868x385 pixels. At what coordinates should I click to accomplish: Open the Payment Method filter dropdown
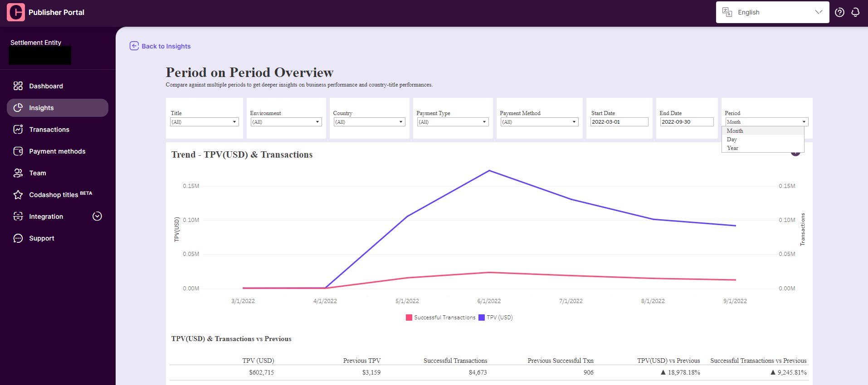pos(539,122)
